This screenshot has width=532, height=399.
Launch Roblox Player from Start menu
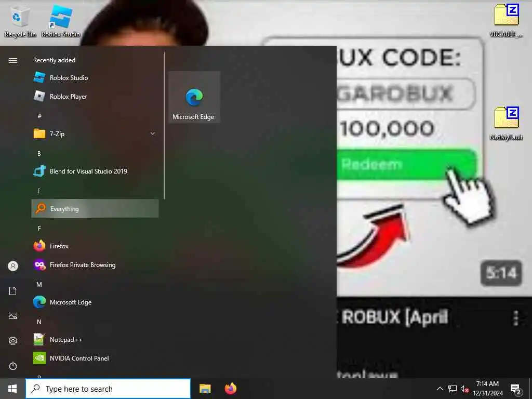[x=95, y=96]
